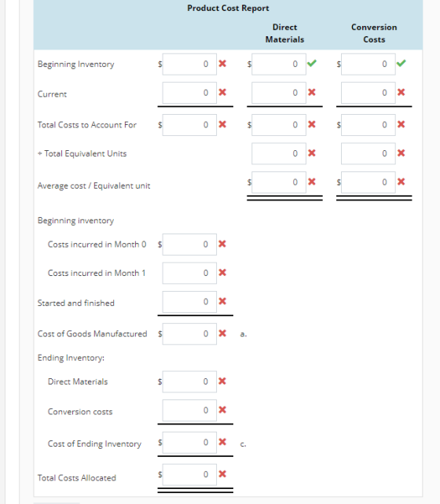Focus the Ending Inventory Conversion costs field

click(x=189, y=410)
